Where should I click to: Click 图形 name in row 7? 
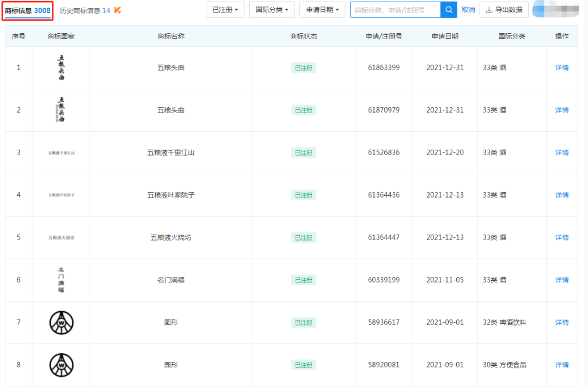click(170, 322)
